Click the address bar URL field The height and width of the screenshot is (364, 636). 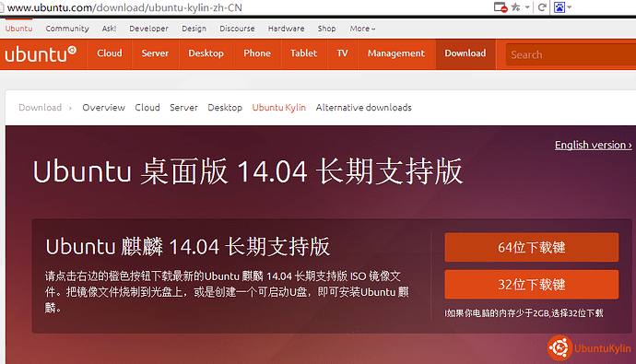click(x=243, y=7)
